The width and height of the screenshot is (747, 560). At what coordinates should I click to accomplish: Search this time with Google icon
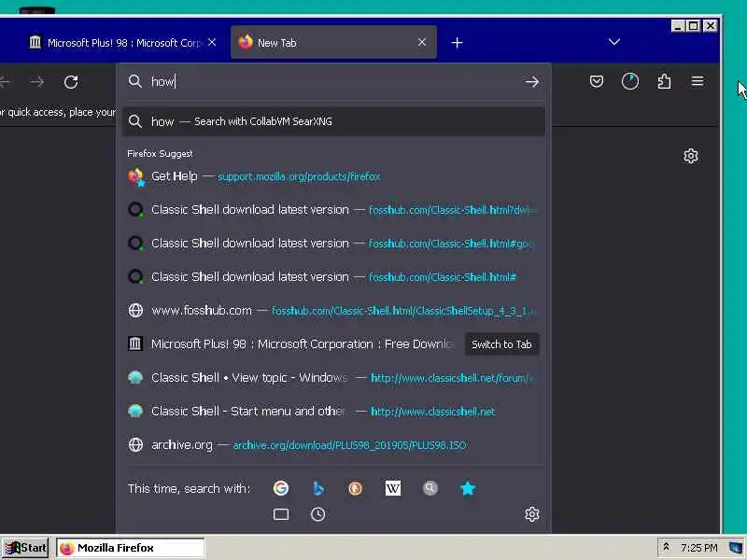(x=281, y=488)
